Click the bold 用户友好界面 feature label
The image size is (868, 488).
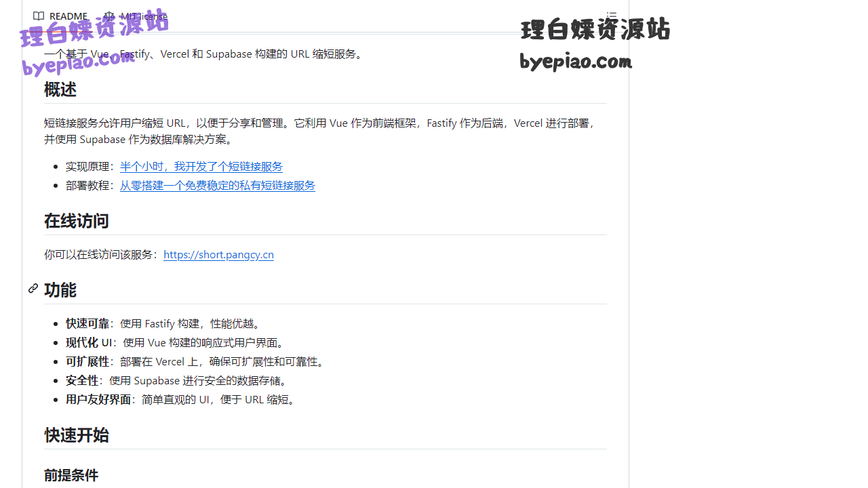point(98,399)
